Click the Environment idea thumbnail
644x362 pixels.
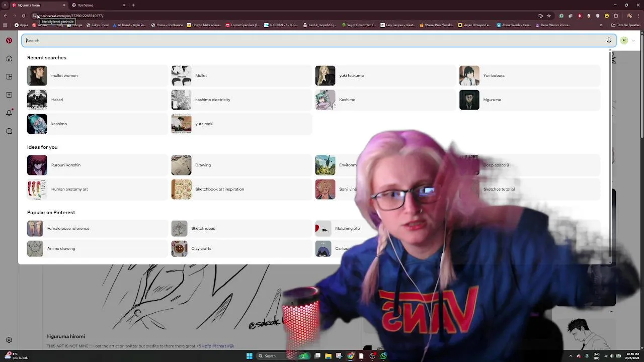click(x=325, y=165)
